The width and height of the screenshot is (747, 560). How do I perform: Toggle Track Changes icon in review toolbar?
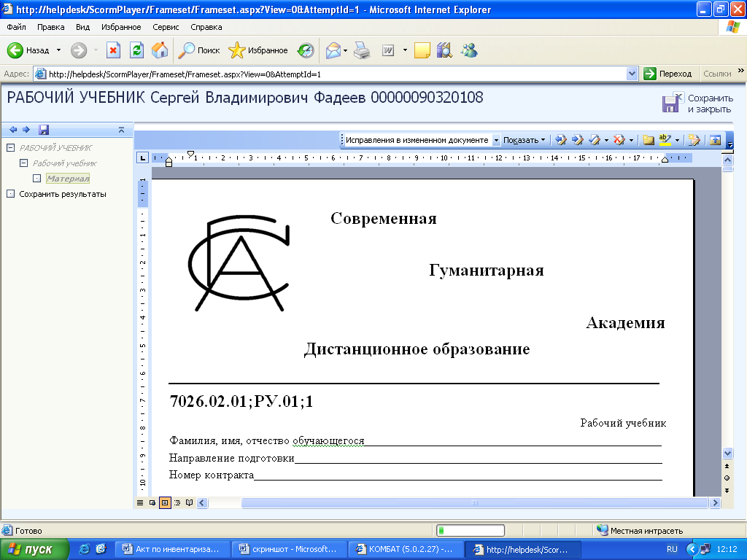[694, 140]
